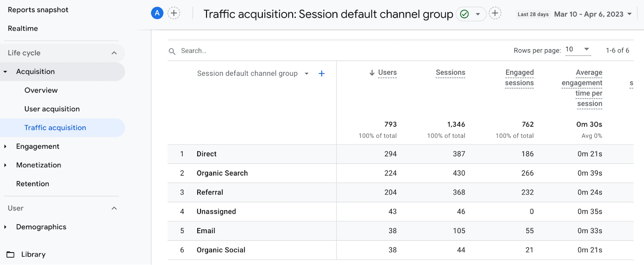644x265 pixels.
Task: Click the Library folder icon
Action: click(10, 255)
